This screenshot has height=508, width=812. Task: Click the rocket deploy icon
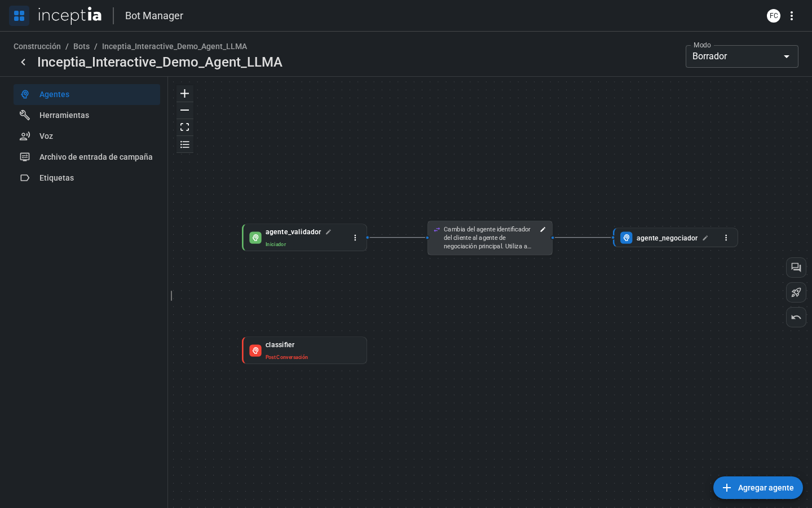click(x=796, y=292)
